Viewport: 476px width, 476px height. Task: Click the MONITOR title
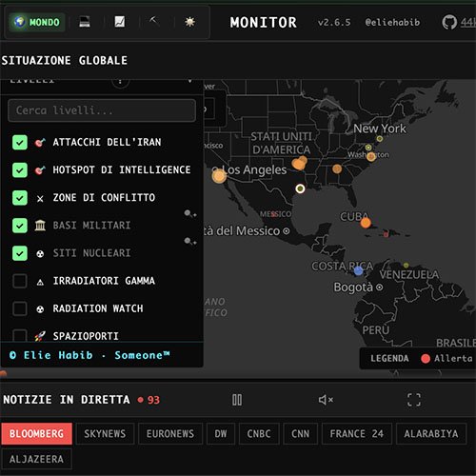[264, 23]
